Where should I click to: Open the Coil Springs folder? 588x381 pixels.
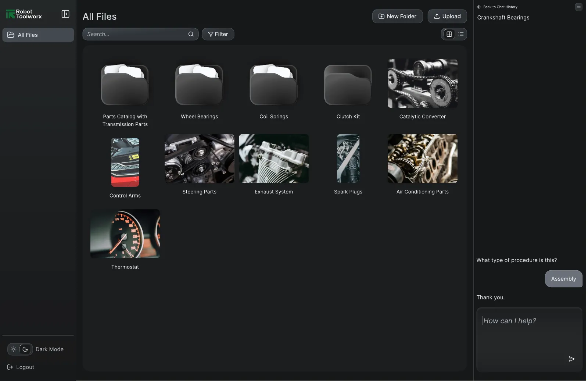coord(273,85)
